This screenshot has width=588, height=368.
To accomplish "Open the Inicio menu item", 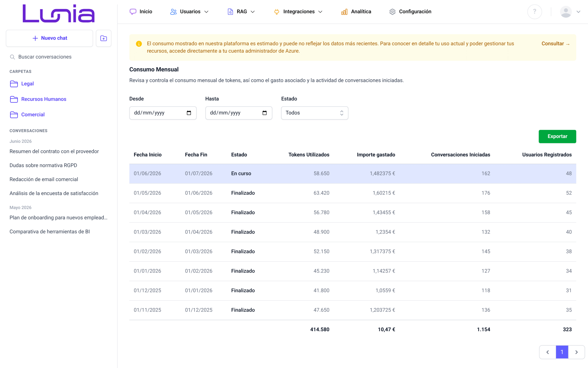I will click(x=141, y=12).
